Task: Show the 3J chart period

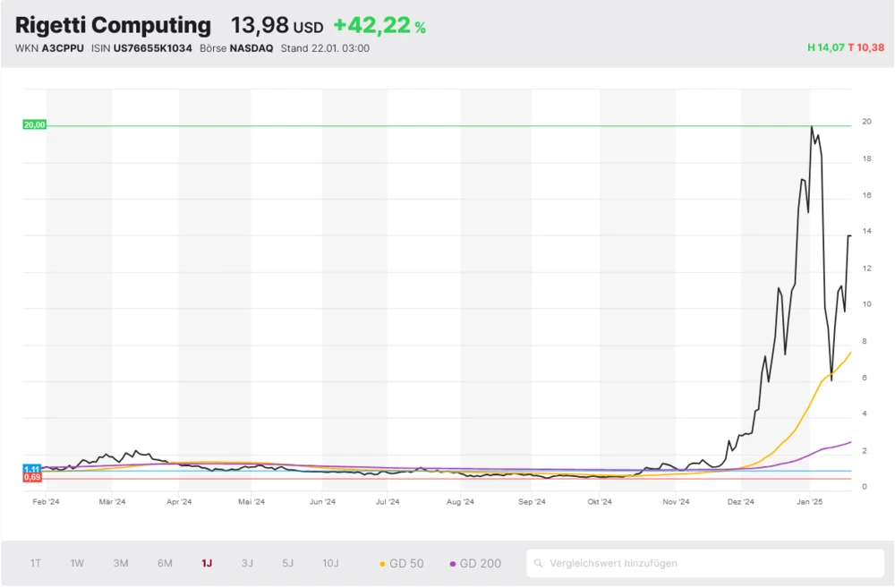Action: [247, 563]
